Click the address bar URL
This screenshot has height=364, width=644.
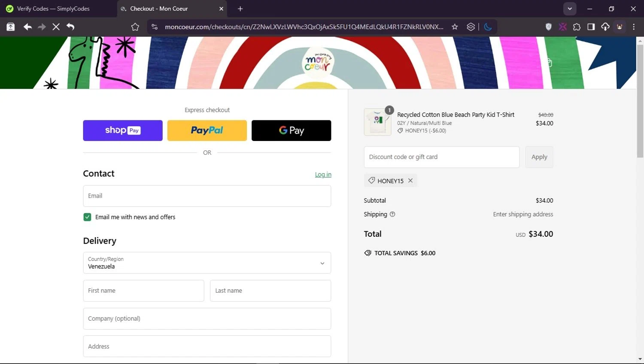pos(304,27)
